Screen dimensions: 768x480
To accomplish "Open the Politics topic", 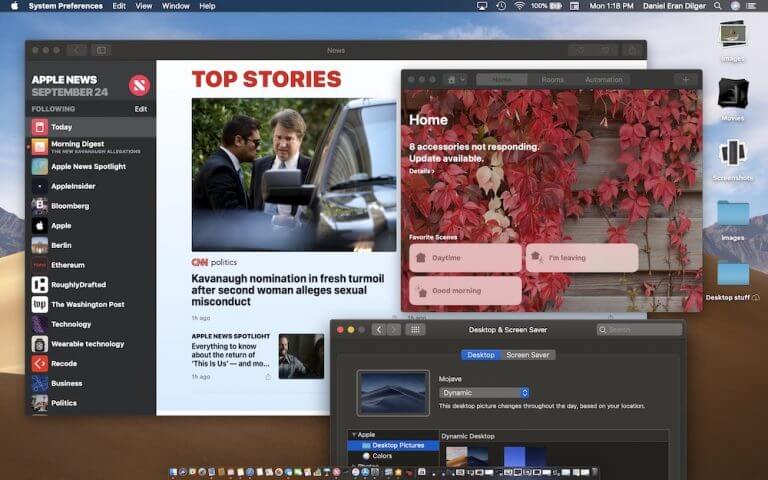I will click(x=91, y=403).
